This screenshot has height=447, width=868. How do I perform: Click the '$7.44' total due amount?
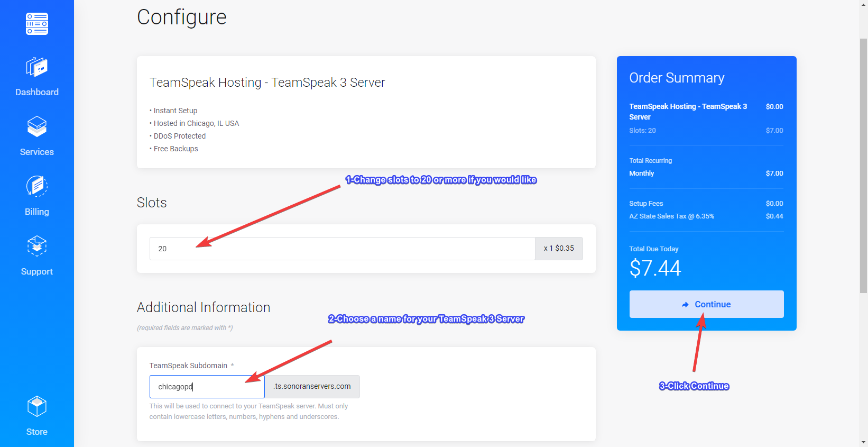pos(655,268)
